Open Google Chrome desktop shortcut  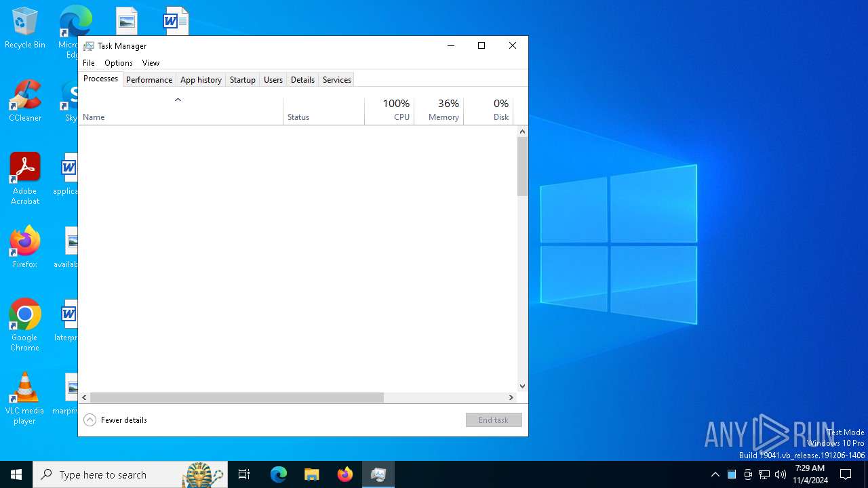(x=25, y=325)
